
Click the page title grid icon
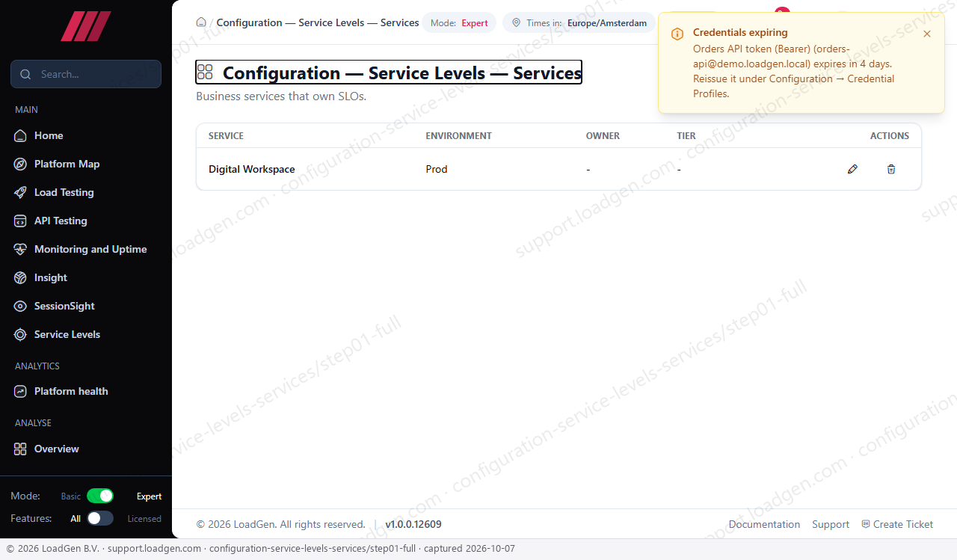tap(205, 73)
